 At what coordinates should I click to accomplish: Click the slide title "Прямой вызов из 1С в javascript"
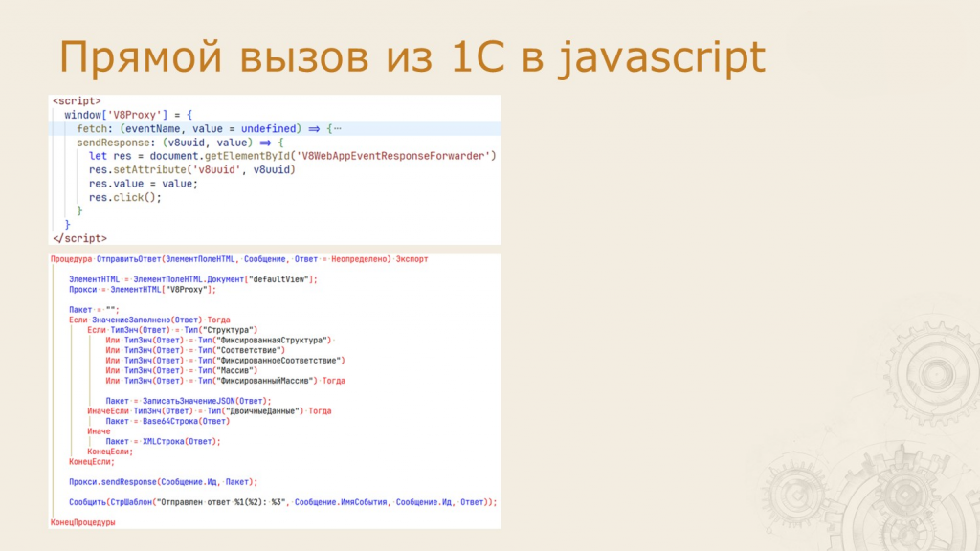(412, 57)
